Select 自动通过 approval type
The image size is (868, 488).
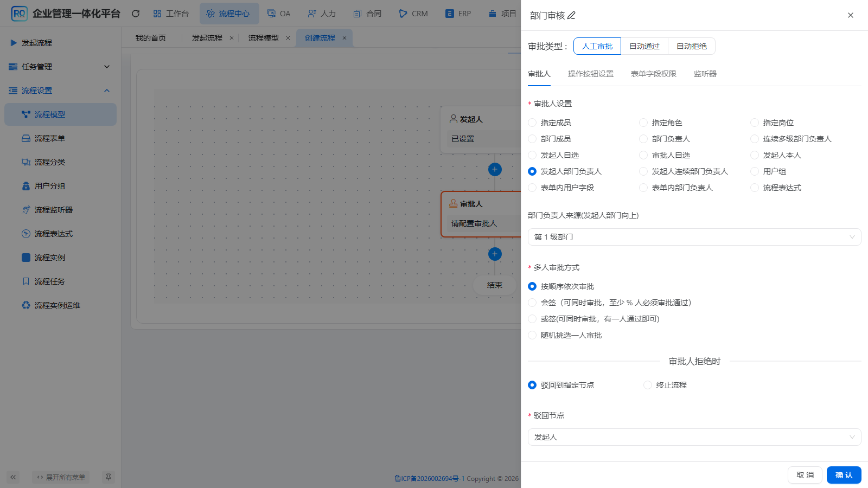click(x=644, y=46)
